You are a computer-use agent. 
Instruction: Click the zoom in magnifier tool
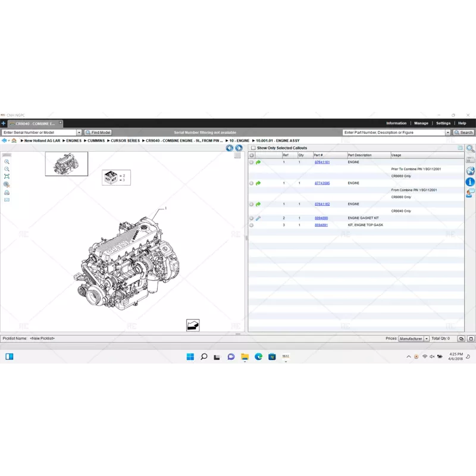pyautogui.click(x=7, y=162)
